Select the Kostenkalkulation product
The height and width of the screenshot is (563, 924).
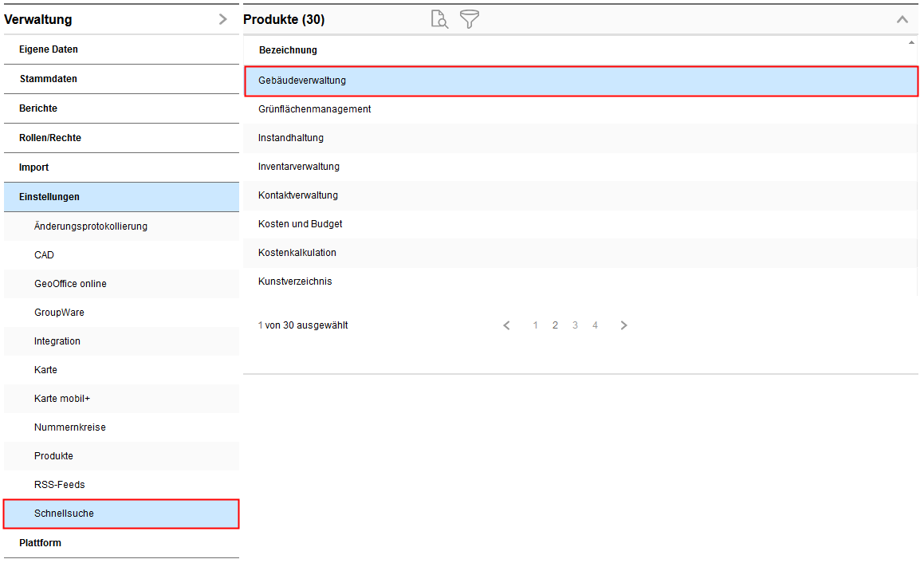[x=297, y=252]
